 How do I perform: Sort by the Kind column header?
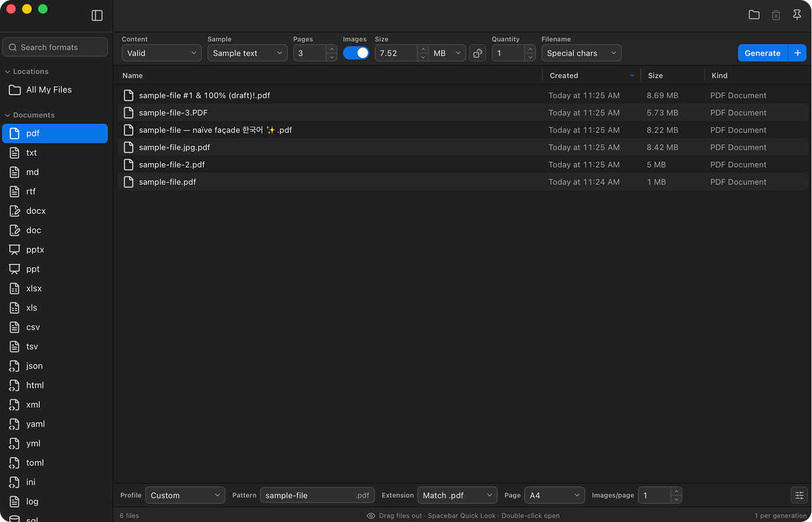click(x=757, y=75)
